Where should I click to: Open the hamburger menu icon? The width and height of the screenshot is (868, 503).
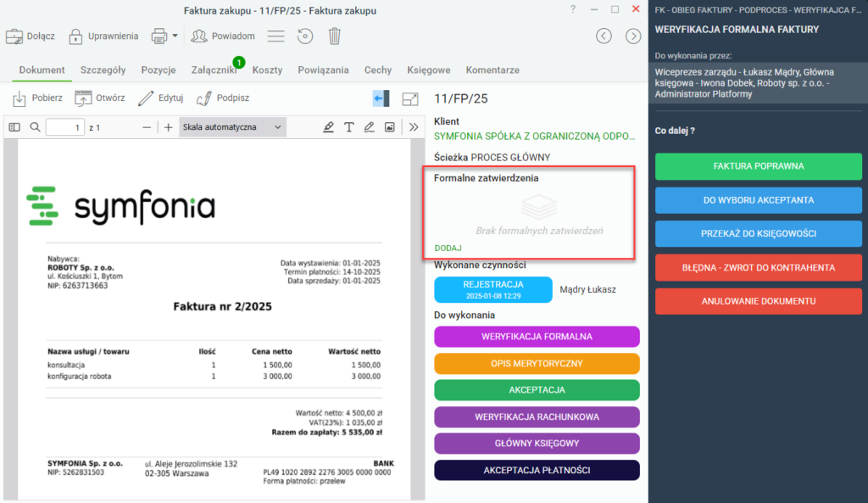pos(275,36)
